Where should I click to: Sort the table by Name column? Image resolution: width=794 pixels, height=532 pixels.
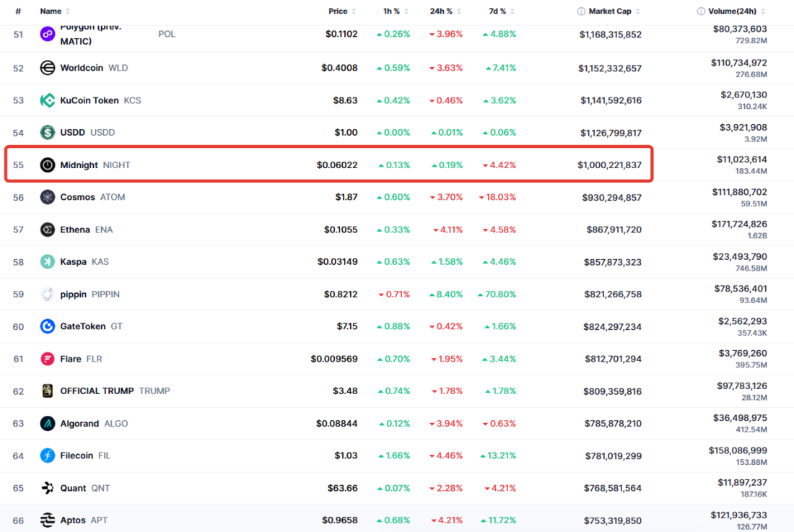tap(55, 11)
